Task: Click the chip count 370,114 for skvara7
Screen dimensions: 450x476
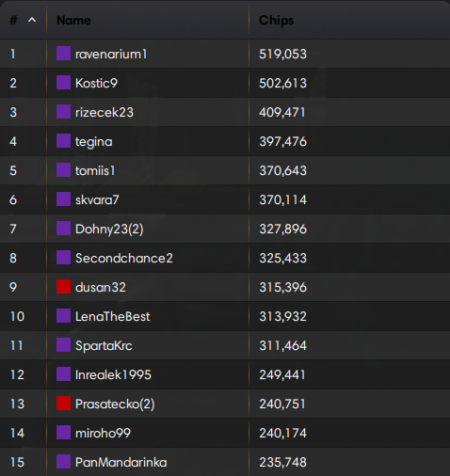Action: click(282, 199)
